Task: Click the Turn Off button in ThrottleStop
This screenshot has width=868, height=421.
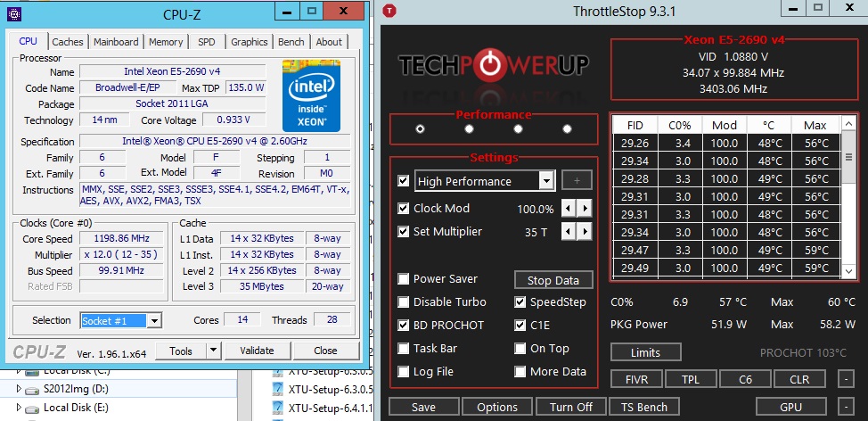Action: click(x=570, y=407)
